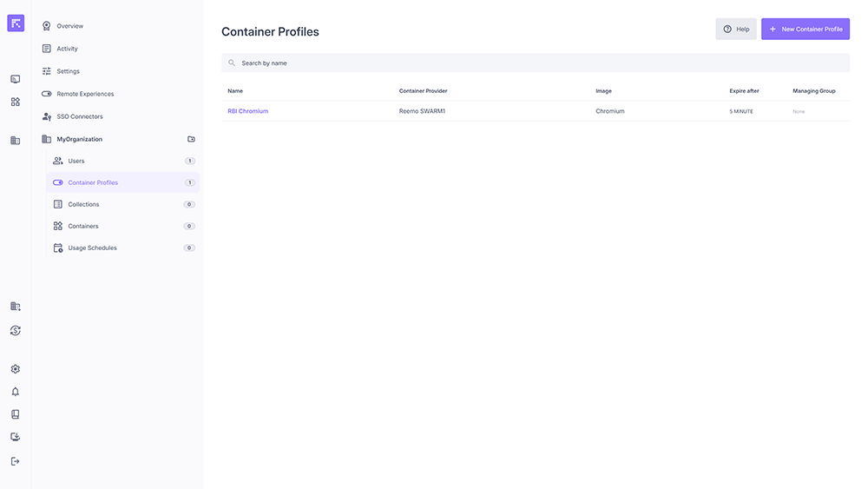Click the New Container Profile button

pyautogui.click(x=805, y=29)
